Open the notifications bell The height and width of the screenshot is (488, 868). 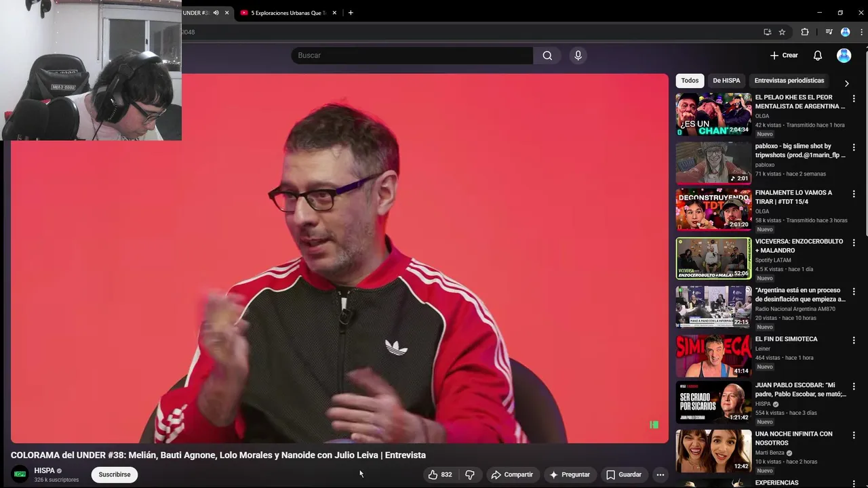(818, 56)
